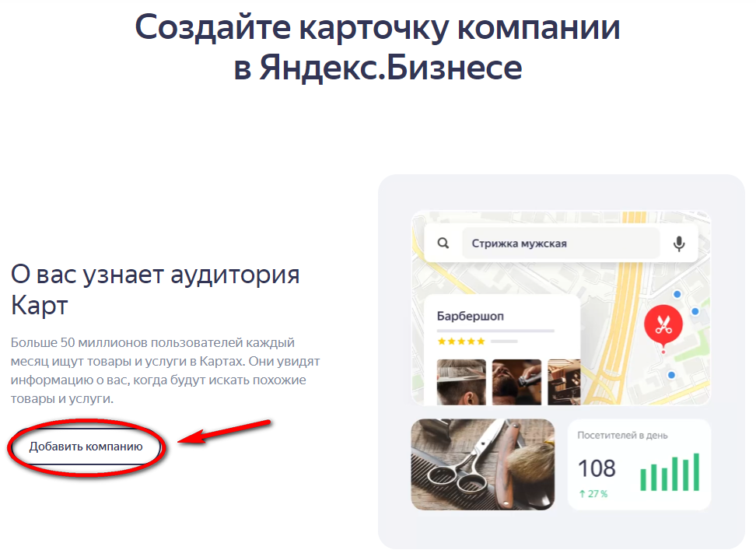Open the haircut photo thumbnail
The height and width of the screenshot is (557, 756).
pos(461,382)
